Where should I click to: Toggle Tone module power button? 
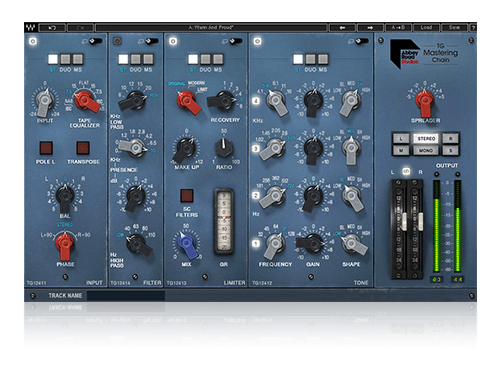(257, 41)
